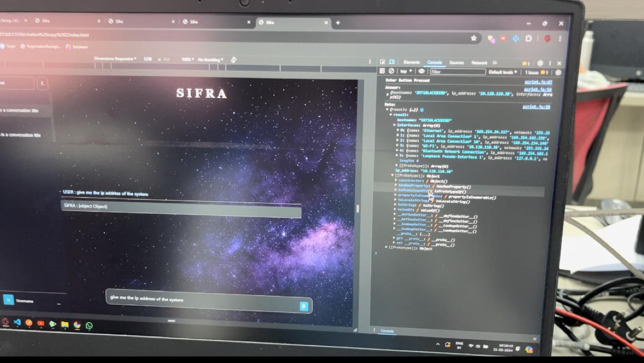
Task: Click the Username avatar icon in sidebar
Action: 9,300
